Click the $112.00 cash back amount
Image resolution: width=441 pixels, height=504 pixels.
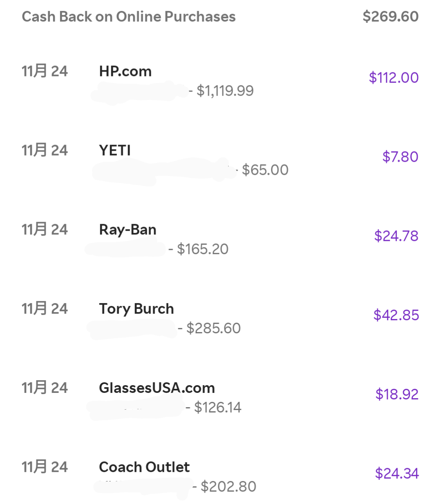(x=394, y=78)
